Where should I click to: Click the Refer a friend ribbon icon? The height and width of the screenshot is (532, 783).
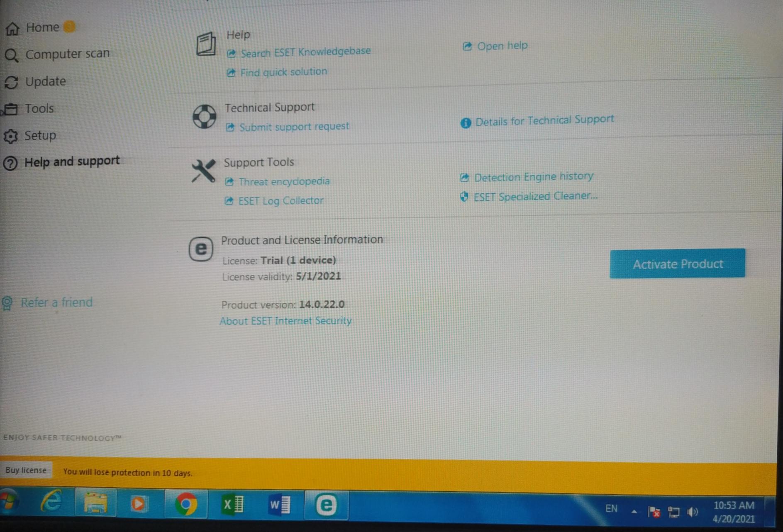[7, 303]
